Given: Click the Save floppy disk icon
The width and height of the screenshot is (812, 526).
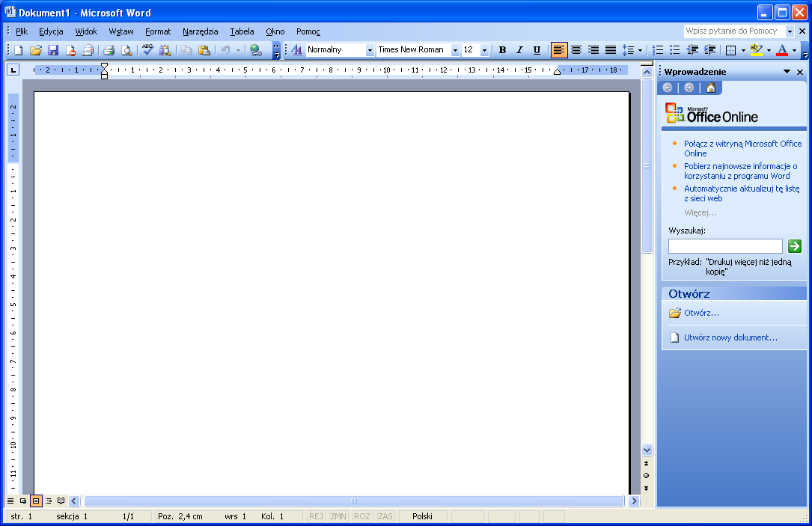Looking at the screenshot, I should pyautogui.click(x=53, y=50).
